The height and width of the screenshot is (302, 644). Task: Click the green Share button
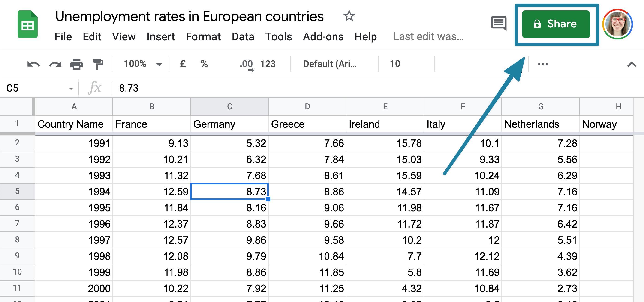point(556,24)
